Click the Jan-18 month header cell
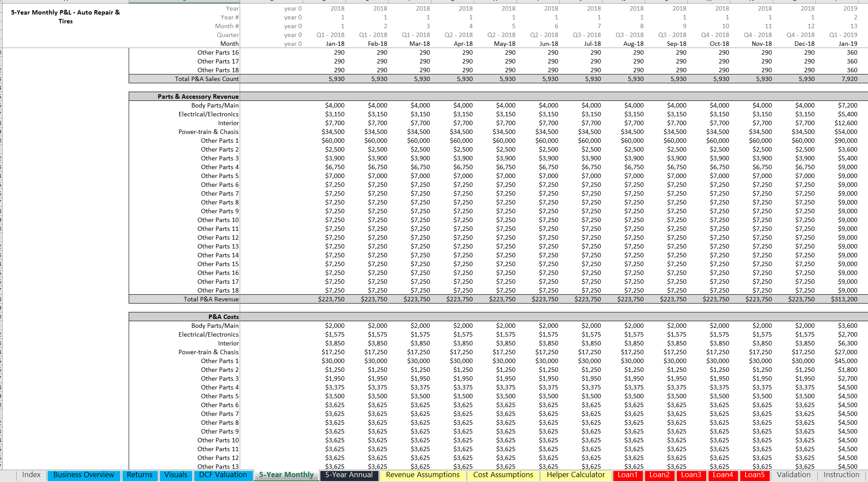This screenshot has width=868, height=482. (x=335, y=43)
